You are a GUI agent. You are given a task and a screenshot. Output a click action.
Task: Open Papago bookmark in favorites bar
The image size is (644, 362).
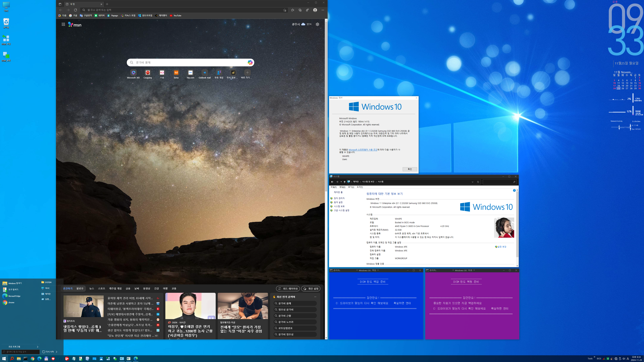113,15
